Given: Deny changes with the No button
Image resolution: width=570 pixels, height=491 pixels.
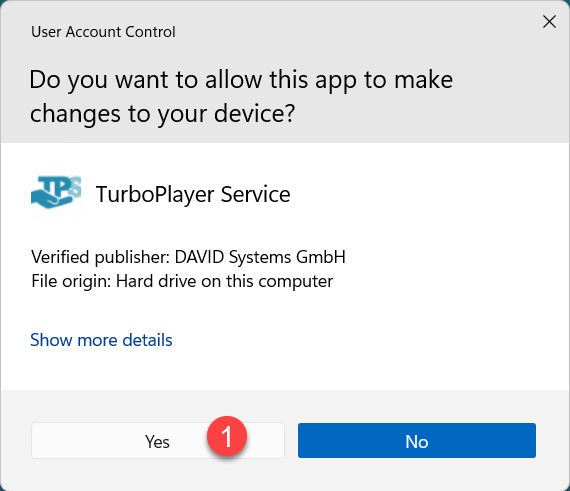Looking at the screenshot, I should point(417,440).
